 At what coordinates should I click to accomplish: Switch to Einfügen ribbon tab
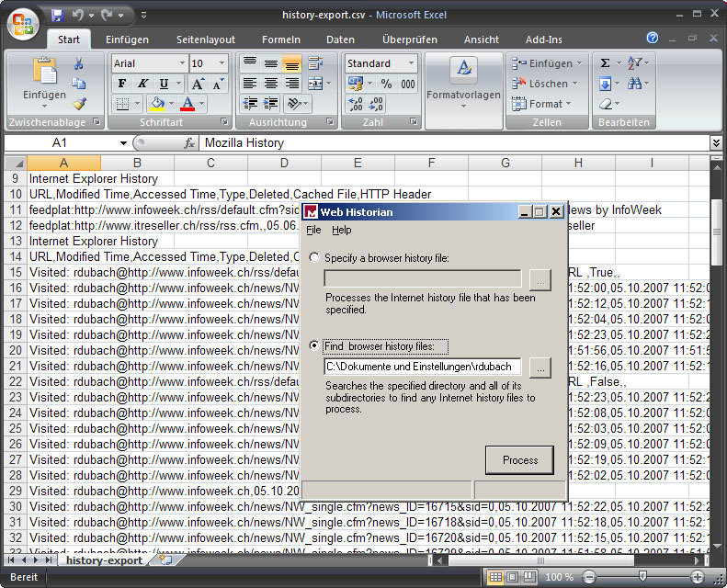coord(127,40)
